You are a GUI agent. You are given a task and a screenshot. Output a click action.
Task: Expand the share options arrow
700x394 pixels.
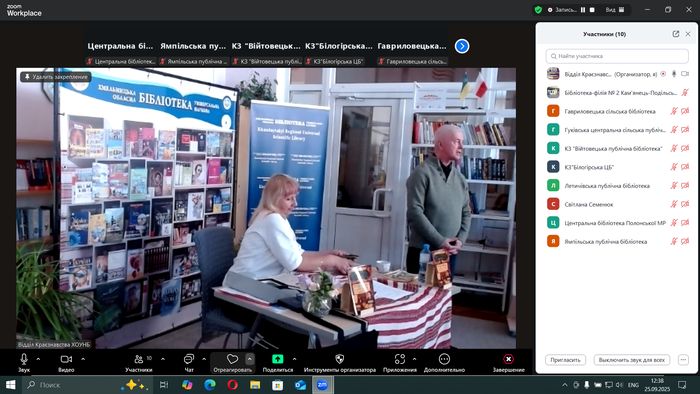(x=294, y=359)
